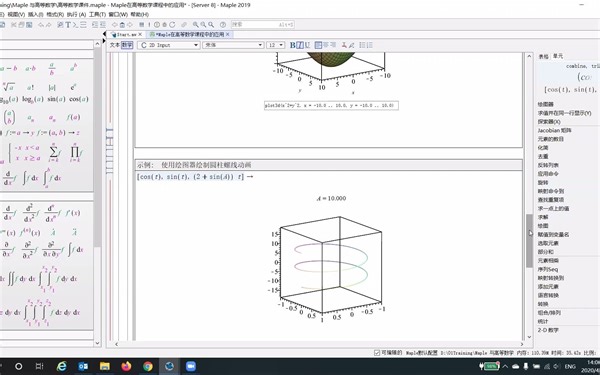Open the 帮助(H) menu
600x375 pixels.
tap(139, 14)
